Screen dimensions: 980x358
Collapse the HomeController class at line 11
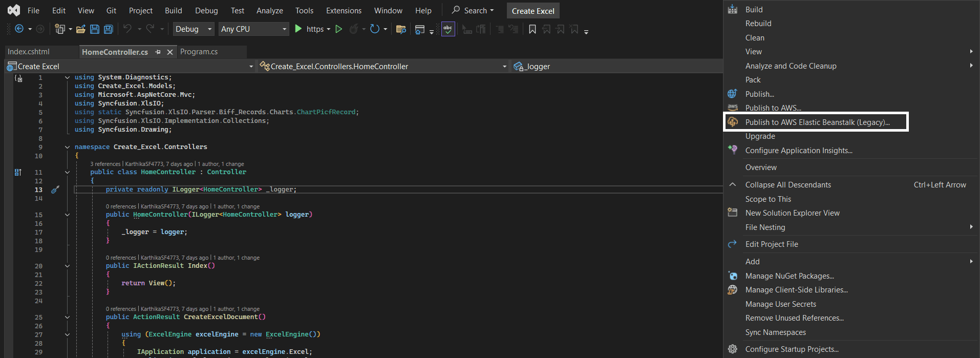tap(67, 172)
